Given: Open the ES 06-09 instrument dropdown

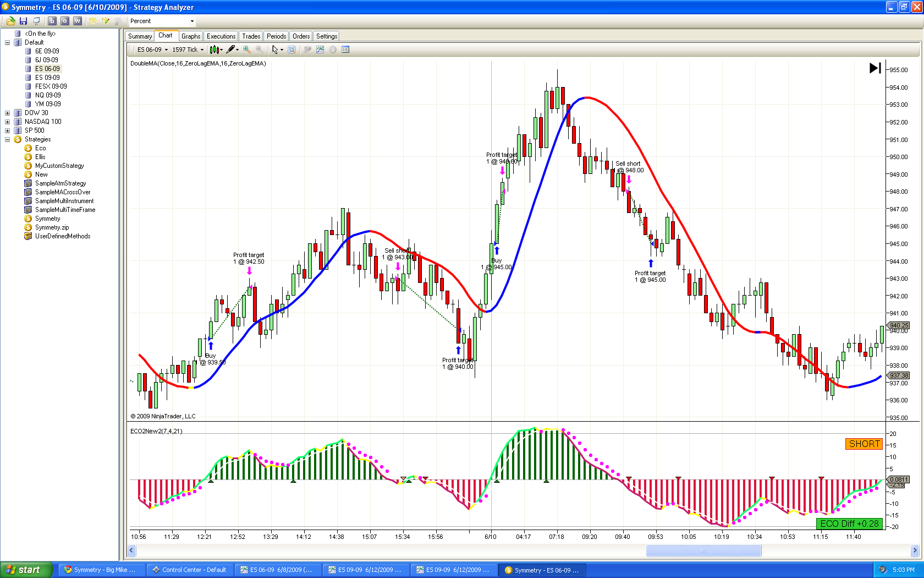Looking at the screenshot, I should (x=152, y=50).
